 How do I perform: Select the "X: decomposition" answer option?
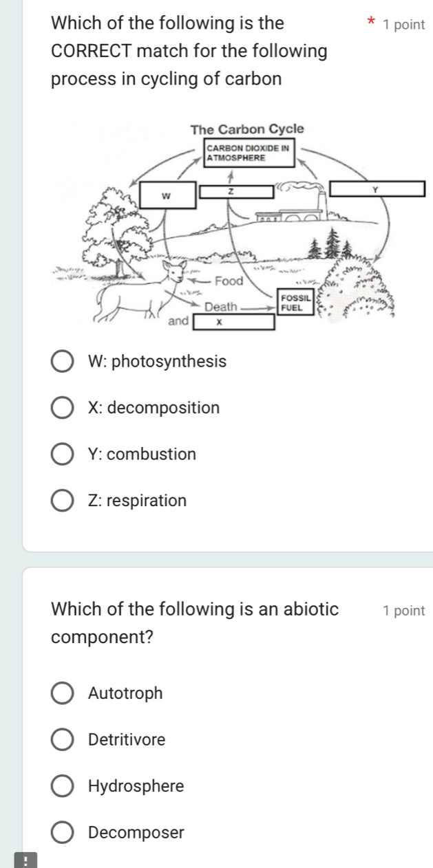click(63, 407)
